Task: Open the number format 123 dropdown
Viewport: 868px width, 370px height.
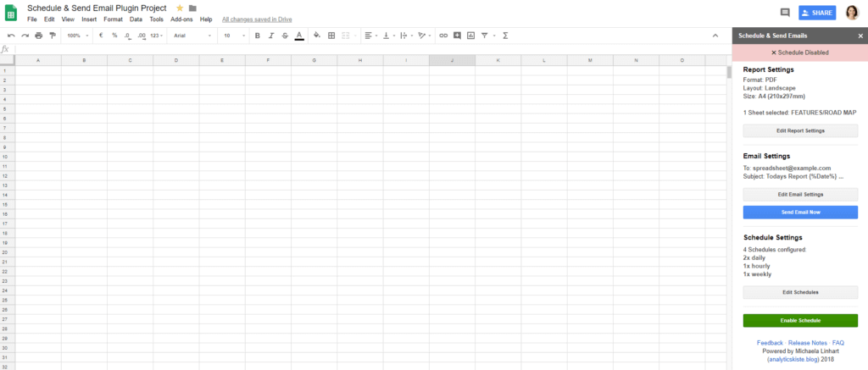Action: click(157, 36)
